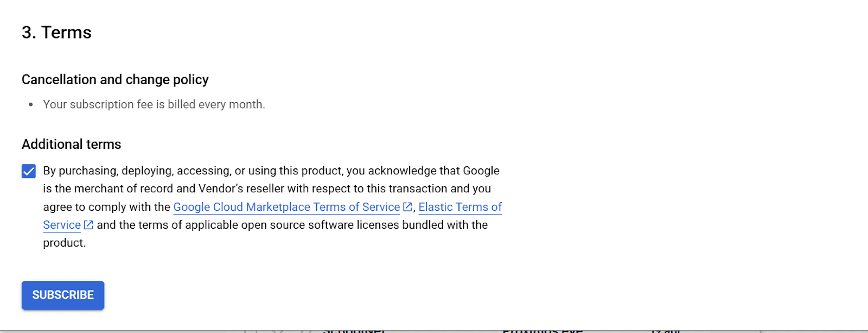Open the Elastic Terms of Service link
The width and height of the screenshot is (868, 333).
(459, 207)
